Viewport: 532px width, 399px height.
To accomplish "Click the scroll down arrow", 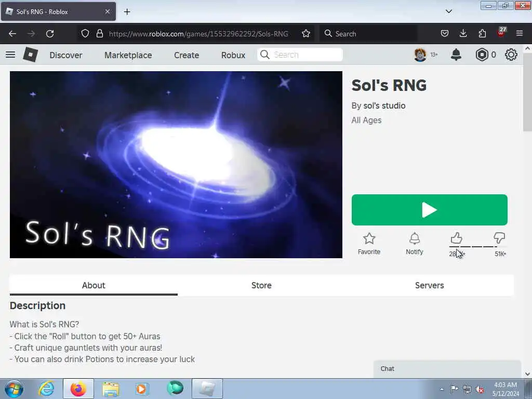I will 527,374.
